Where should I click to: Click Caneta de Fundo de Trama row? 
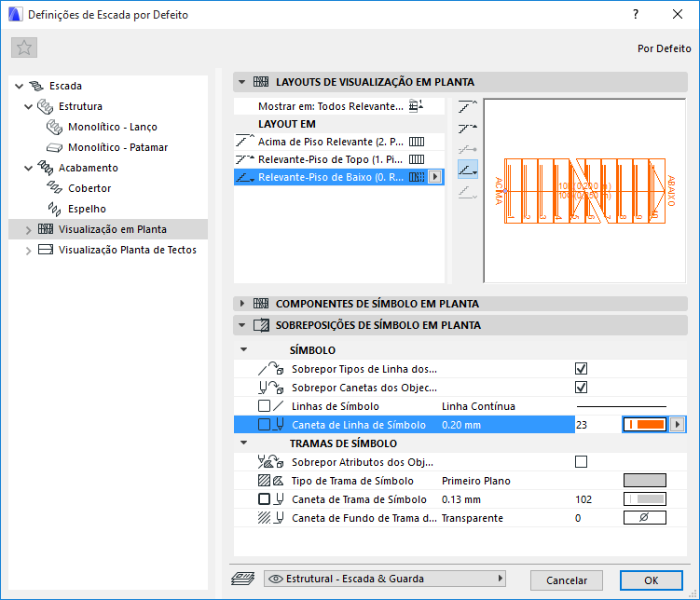460,518
